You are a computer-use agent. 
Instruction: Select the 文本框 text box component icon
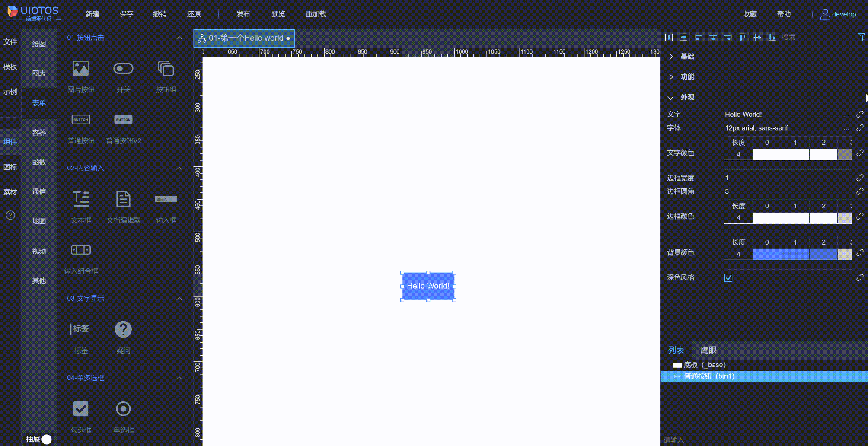tap(80, 199)
